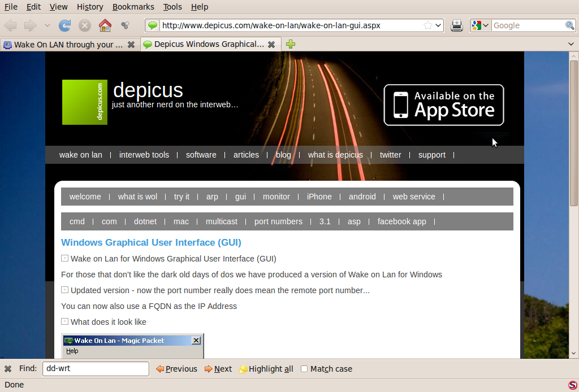Open the Bookmarks menu
The height and width of the screenshot is (392, 579).
[133, 7]
